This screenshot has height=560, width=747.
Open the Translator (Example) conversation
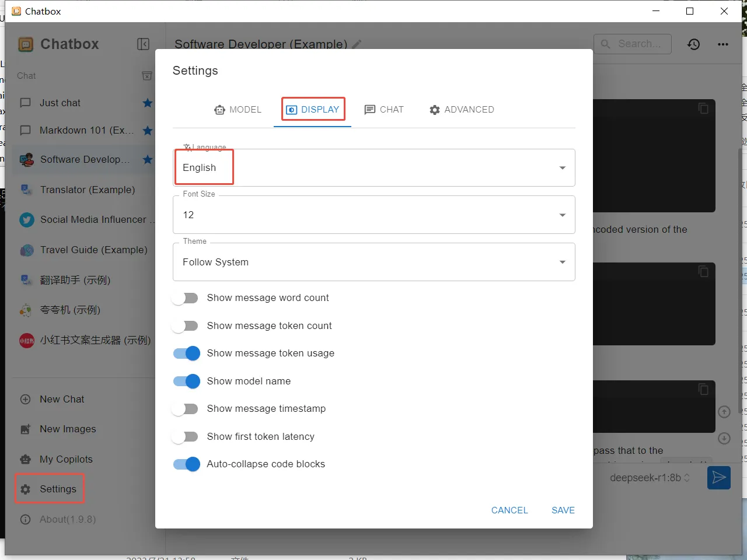coord(84,190)
